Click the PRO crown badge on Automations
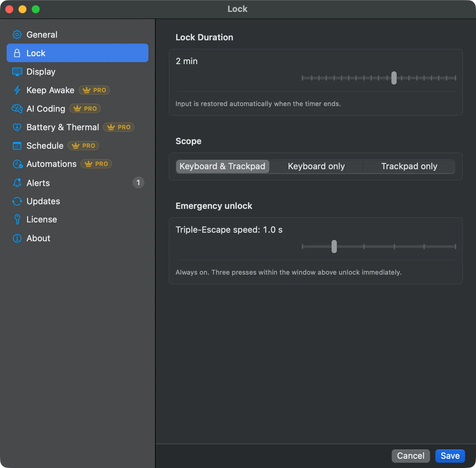 click(96, 164)
